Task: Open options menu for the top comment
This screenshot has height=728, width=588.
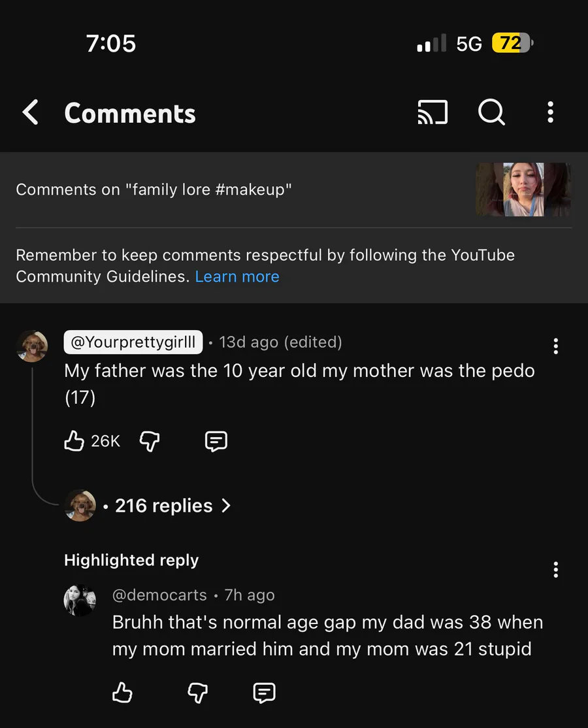Action: click(x=555, y=346)
